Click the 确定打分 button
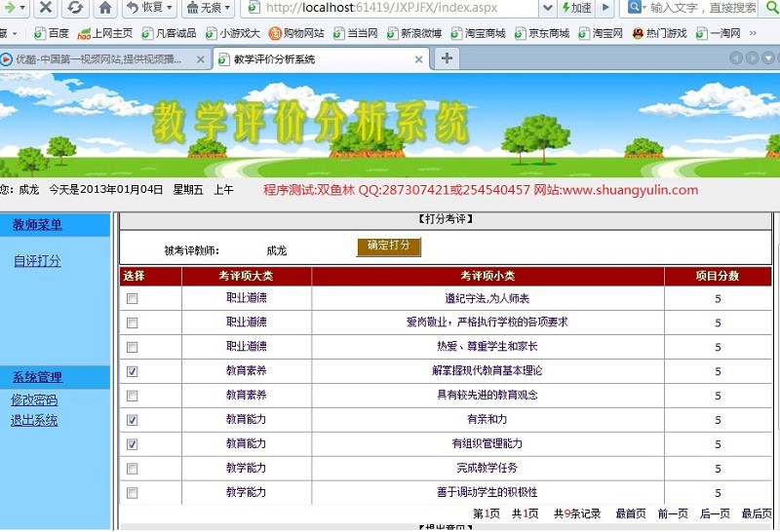 [388, 247]
